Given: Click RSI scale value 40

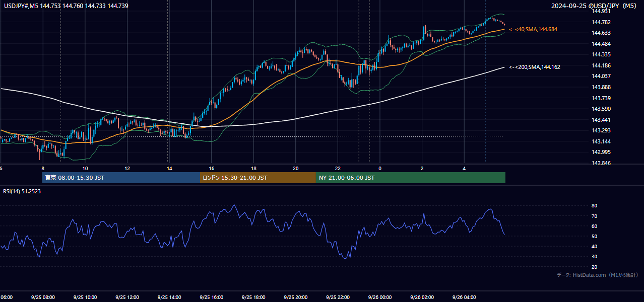Looking at the screenshot, I should (595, 247).
